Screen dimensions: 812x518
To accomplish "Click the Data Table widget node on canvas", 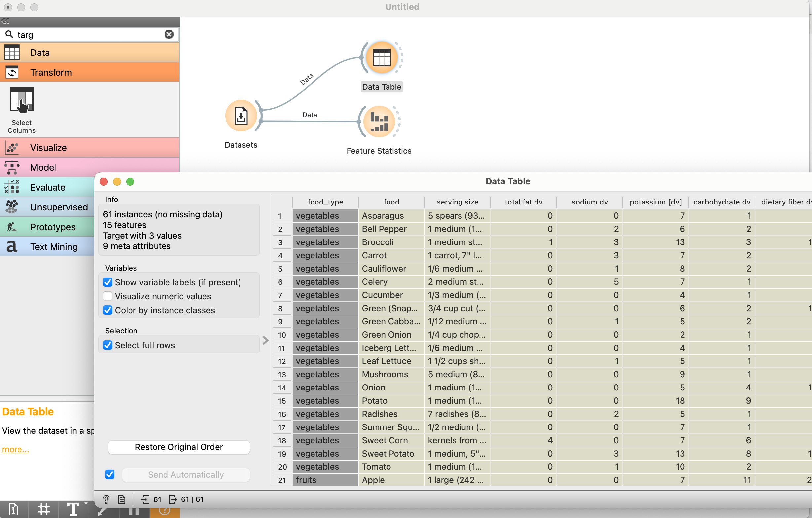I will (381, 57).
